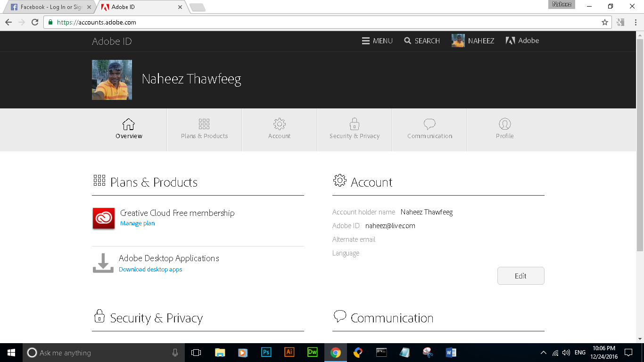Click the Adobe logo in header
The height and width of the screenshot is (362, 644).
[x=522, y=41]
